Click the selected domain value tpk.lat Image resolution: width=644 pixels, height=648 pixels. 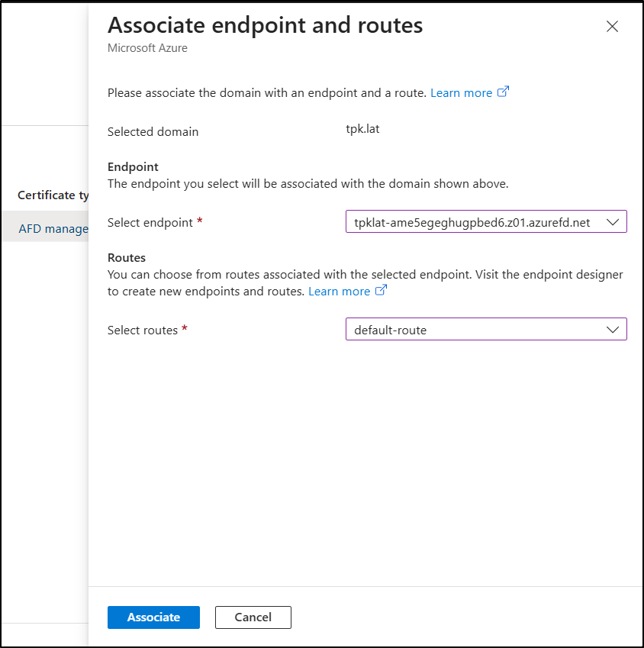[x=362, y=129]
